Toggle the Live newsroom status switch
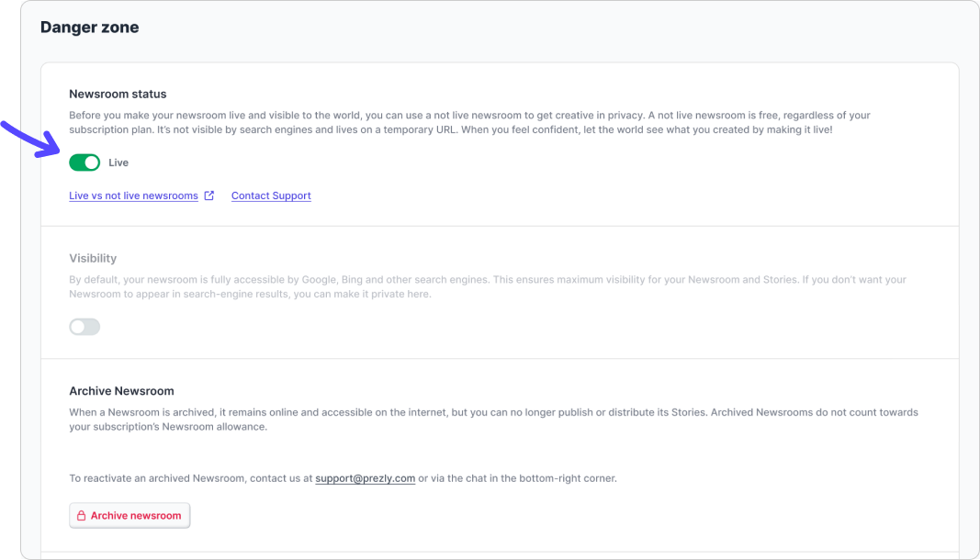 click(84, 162)
